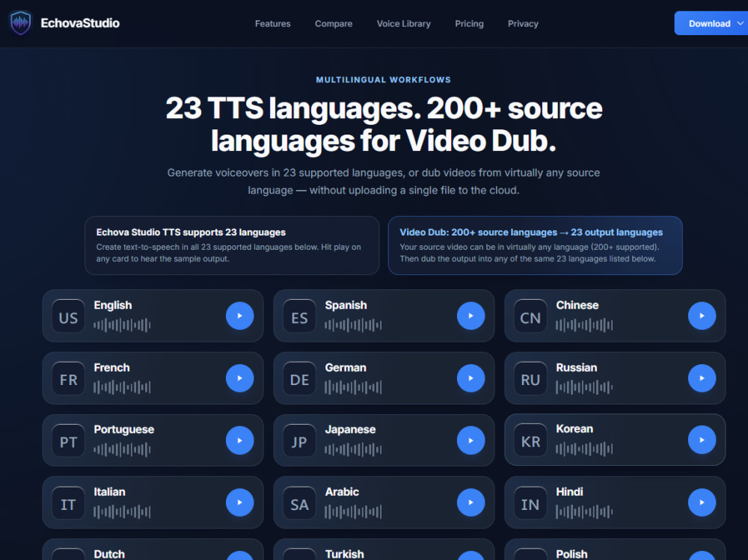Click the FR country code badge
The width and height of the screenshot is (748, 560).
[68, 378]
